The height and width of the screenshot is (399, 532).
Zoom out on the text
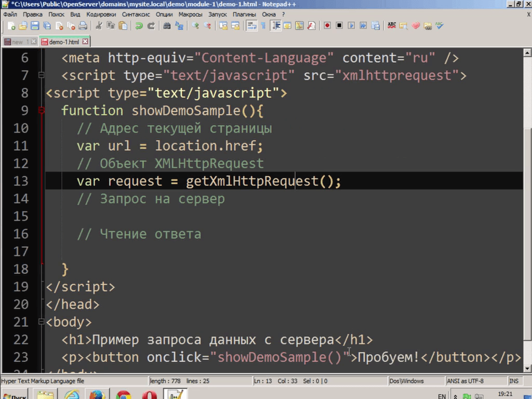click(x=207, y=26)
